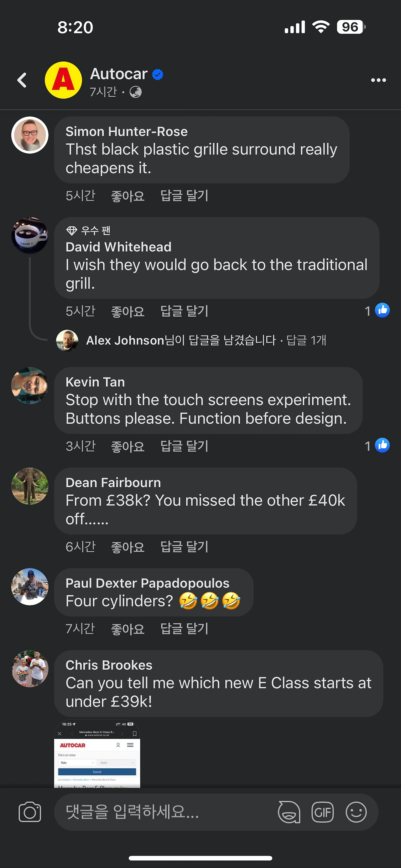Open the Autocar page logo
Image resolution: width=401 pixels, height=868 pixels.
[x=63, y=80]
